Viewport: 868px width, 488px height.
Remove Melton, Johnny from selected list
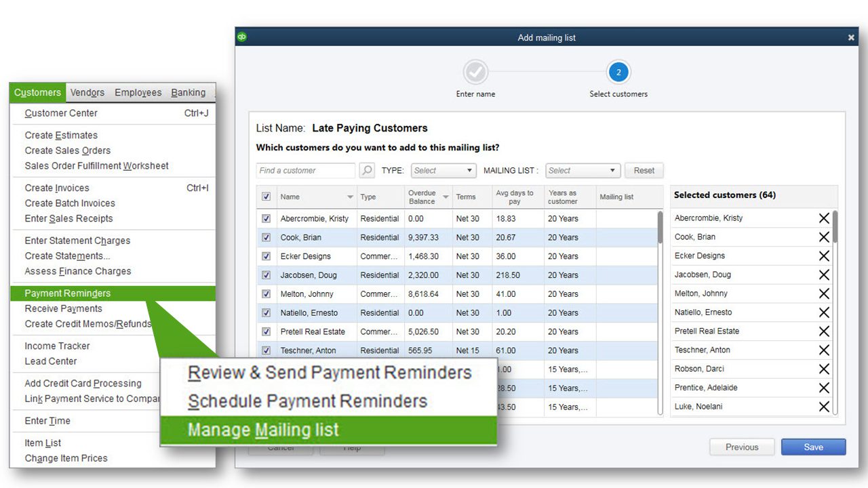(x=824, y=294)
